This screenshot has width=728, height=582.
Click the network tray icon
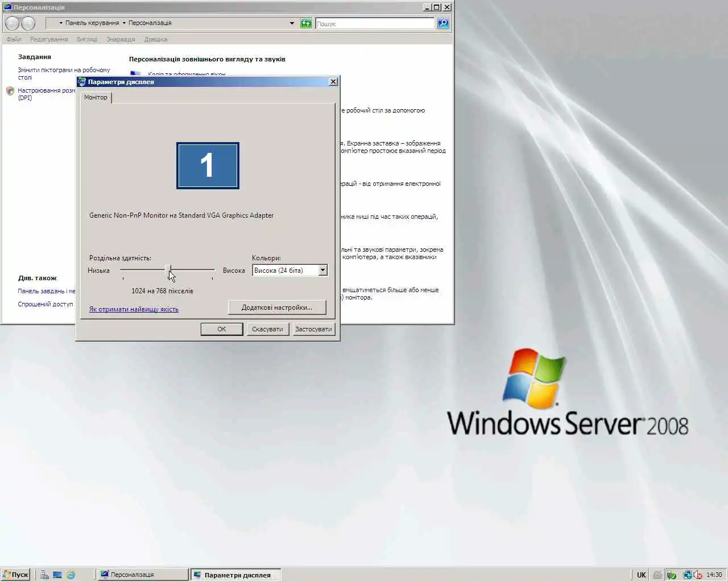[687, 575]
